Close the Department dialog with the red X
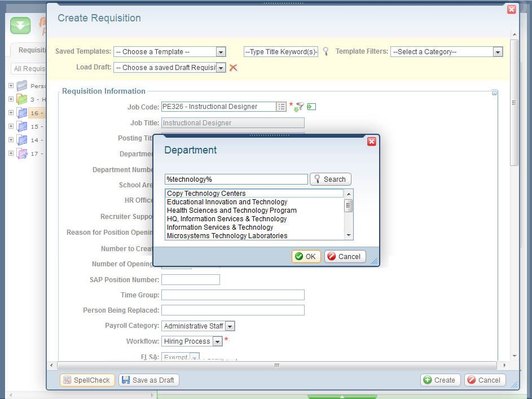The width and height of the screenshot is (532, 399). point(371,142)
